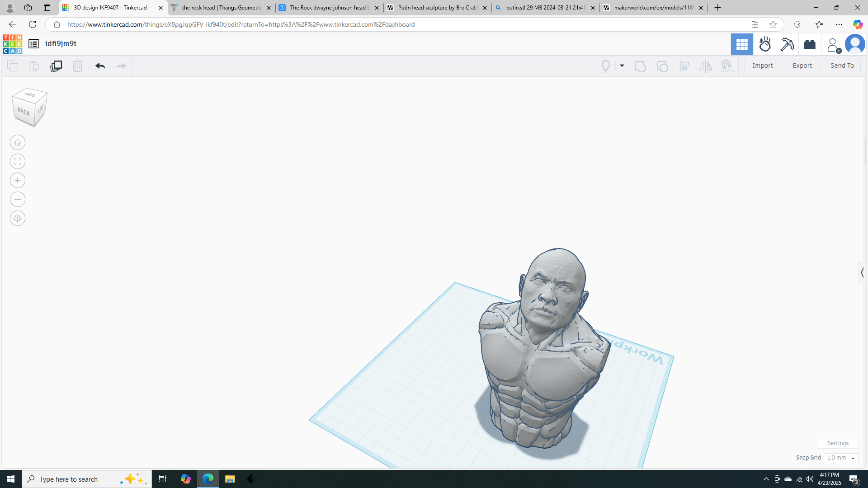Image resolution: width=868 pixels, height=488 pixels.
Task: Switch to 'putin.stl 29 MB' tab
Action: tap(546, 8)
